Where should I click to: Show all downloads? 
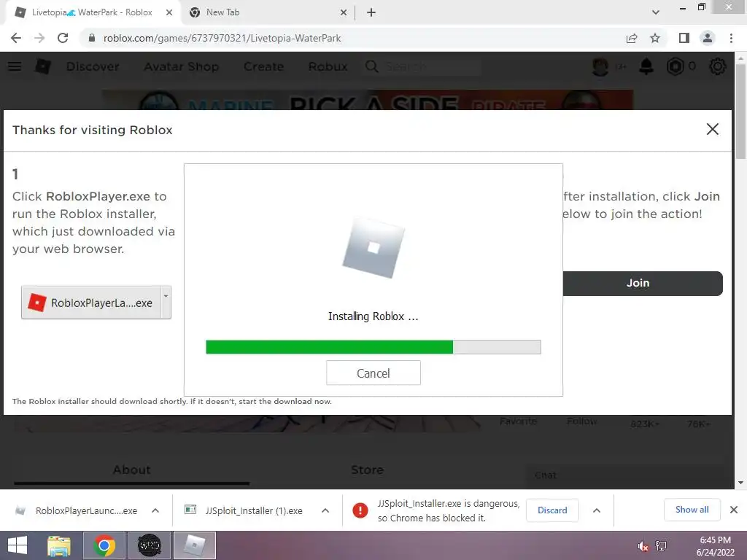(692, 510)
